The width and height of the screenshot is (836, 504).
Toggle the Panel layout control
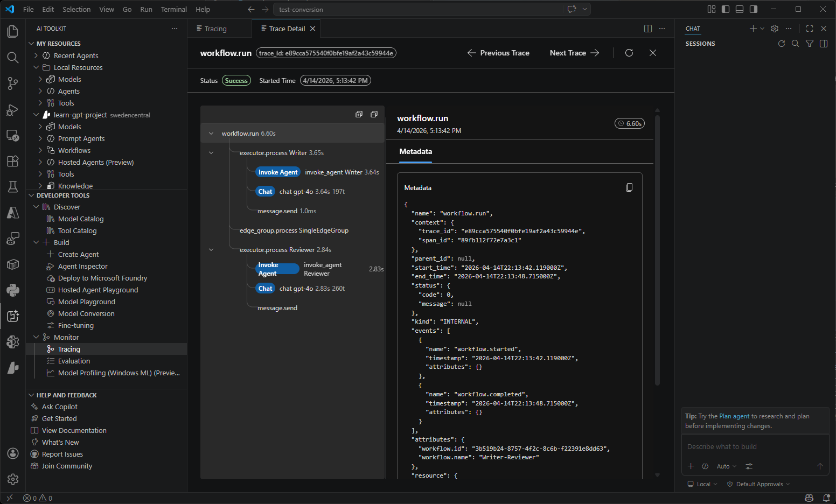[x=740, y=9]
